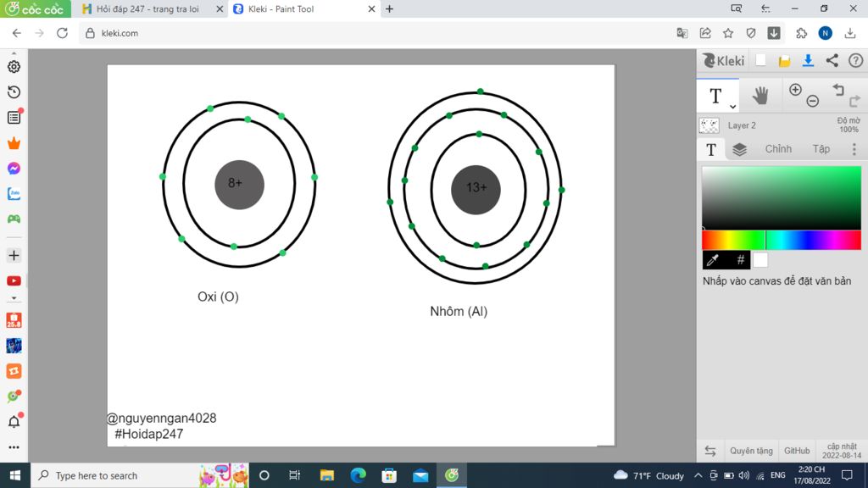Expand the sidebar list down arrow
The height and width of the screenshot is (488, 868).
coord(14,298)
